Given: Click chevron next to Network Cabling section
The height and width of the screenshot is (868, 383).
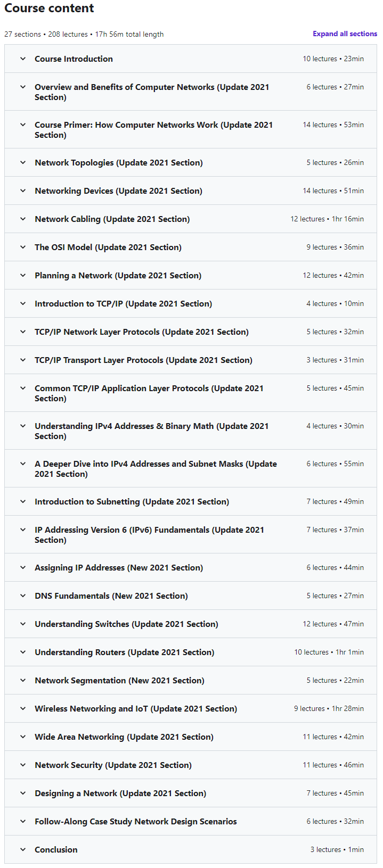Looking at the screenshot, I should [x=23, y=219].
